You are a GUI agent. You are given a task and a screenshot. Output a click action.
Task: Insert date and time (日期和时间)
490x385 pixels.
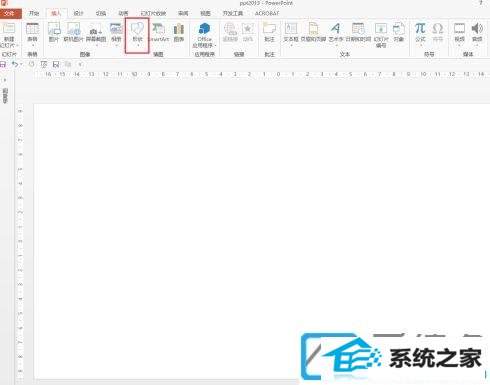[x=358, y=33]
